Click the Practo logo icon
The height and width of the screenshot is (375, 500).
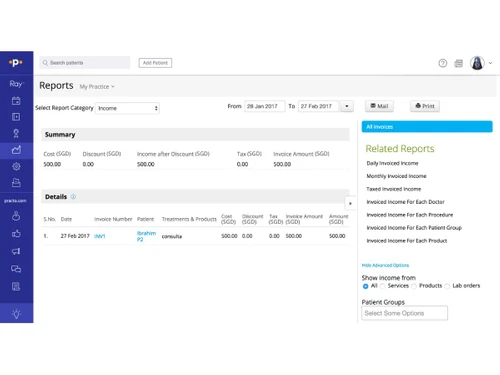pyautogui.click(x=16, y=62)
